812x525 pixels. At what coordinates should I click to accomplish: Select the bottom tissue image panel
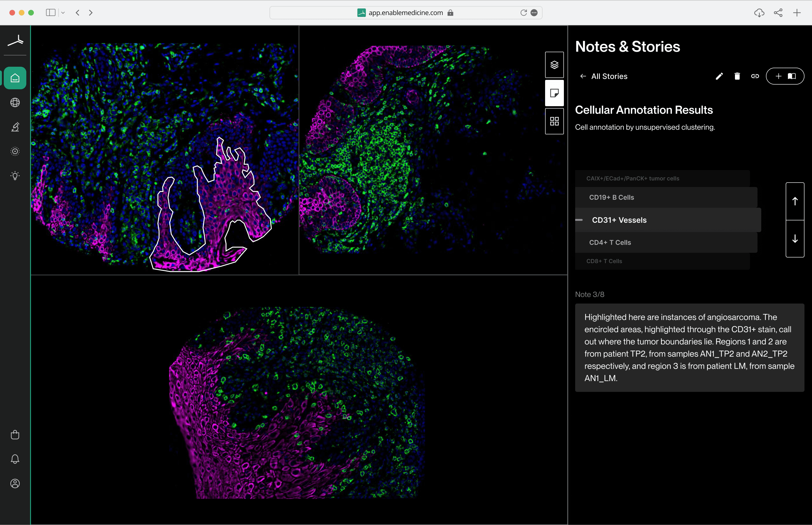pos(299,400)
